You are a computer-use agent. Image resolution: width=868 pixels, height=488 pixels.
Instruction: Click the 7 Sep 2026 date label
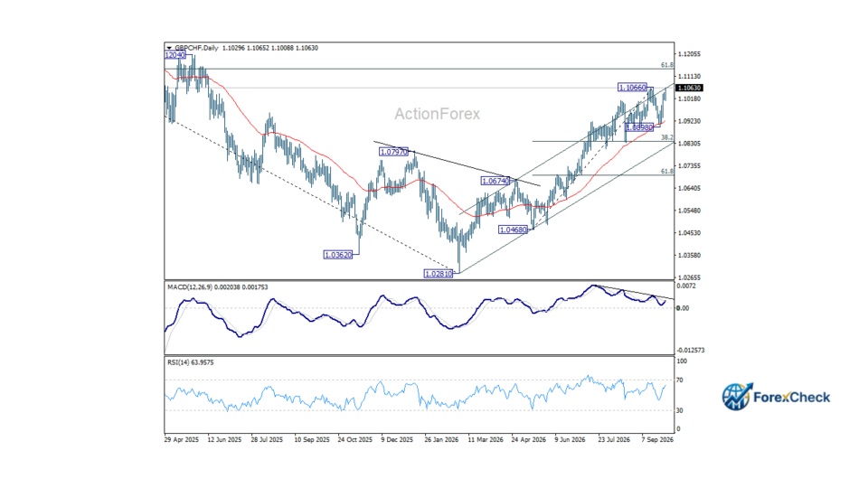[x=657, y=440]
